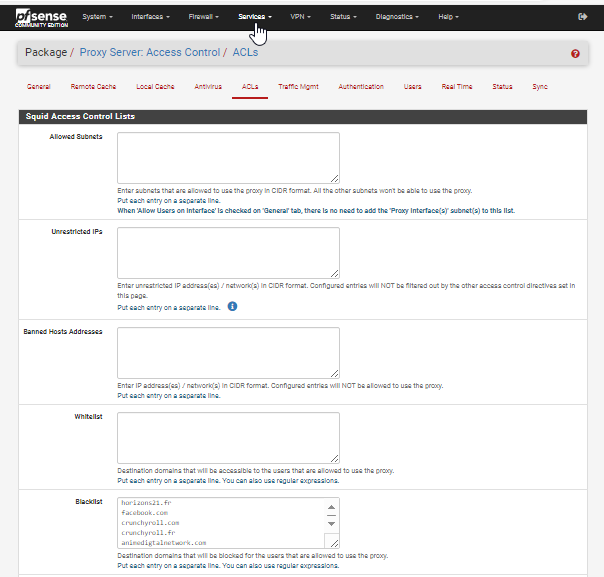Switch to the Antivirus tab

209,87
